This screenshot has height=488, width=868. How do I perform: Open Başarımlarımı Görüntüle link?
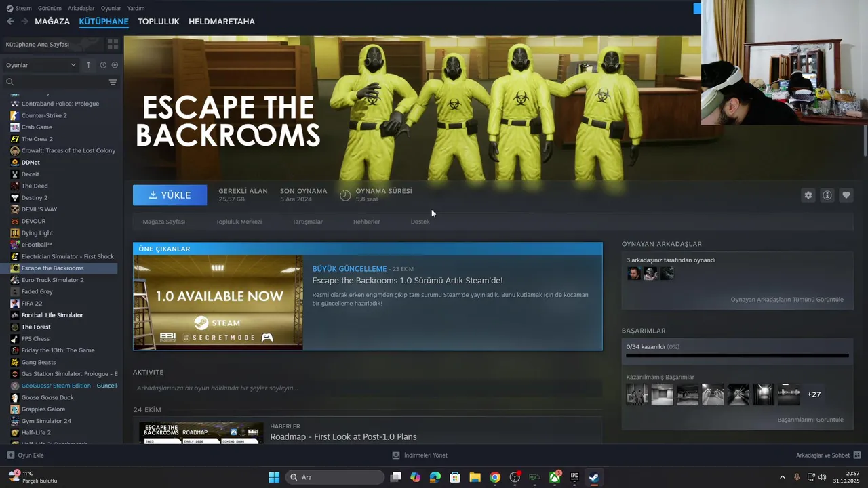point(810,420)
